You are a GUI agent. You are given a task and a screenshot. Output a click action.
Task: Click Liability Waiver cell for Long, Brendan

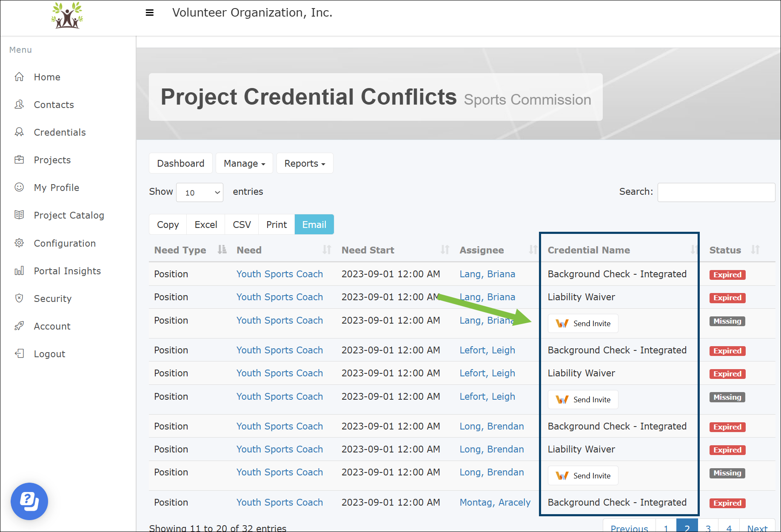pyautogui.click(x=581, y=449)
